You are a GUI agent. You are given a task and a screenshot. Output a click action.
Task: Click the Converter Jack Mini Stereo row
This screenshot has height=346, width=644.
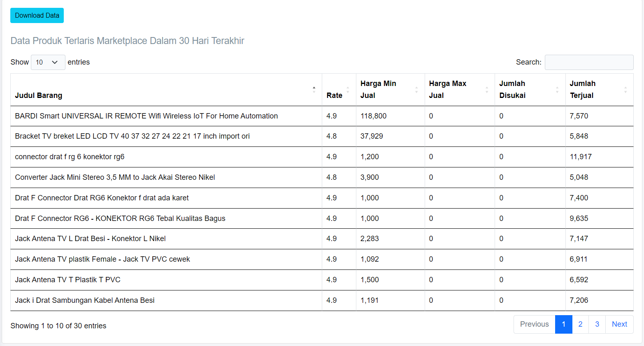115,177
